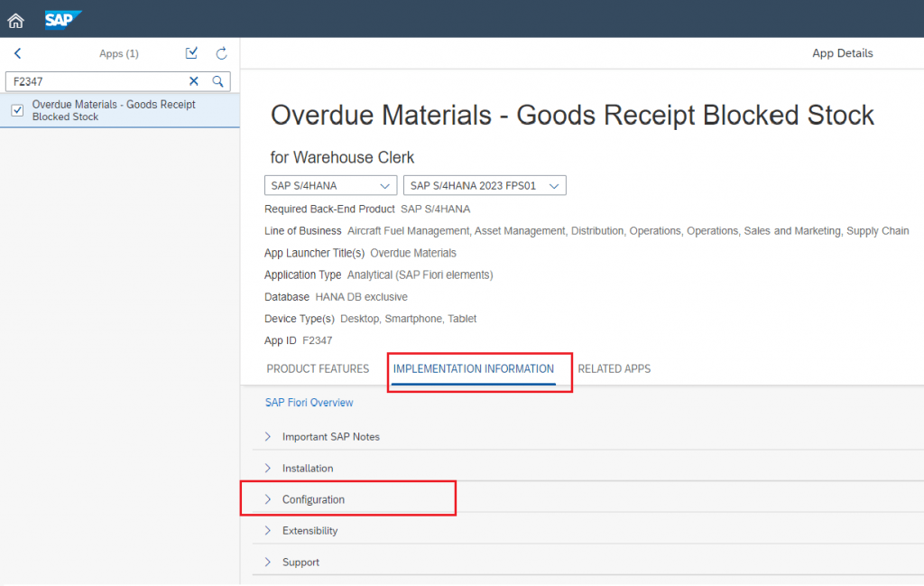
Task: Go back with the left arrow
Action: coord(18,53)
